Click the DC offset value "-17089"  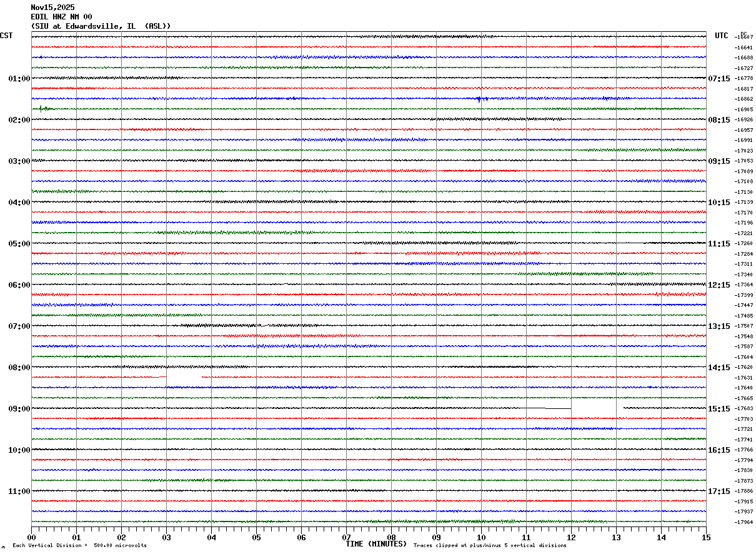click(744, 171)
